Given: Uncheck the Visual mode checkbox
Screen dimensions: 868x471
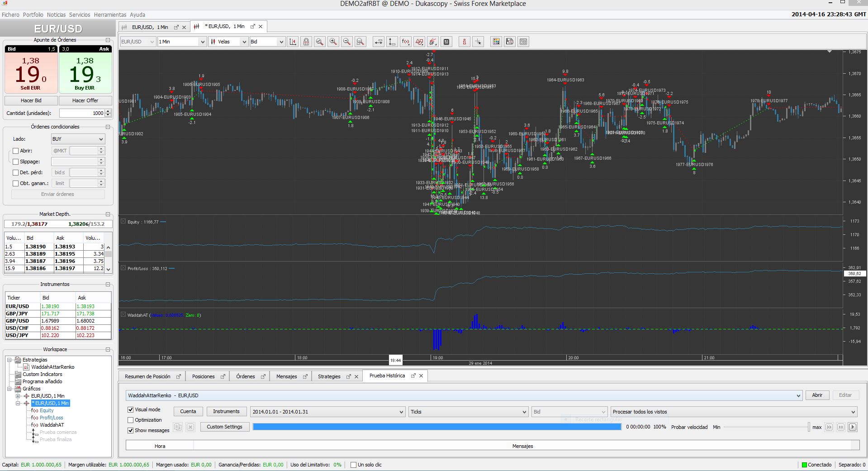Looking at the screenshot, I should 131,409.
